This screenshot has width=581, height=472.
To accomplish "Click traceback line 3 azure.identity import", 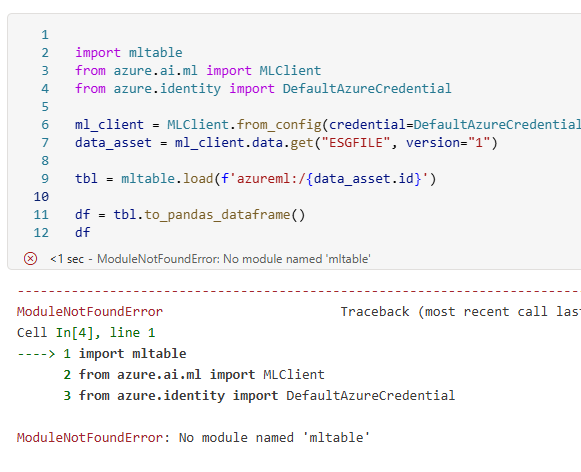I will pos(259,396).
